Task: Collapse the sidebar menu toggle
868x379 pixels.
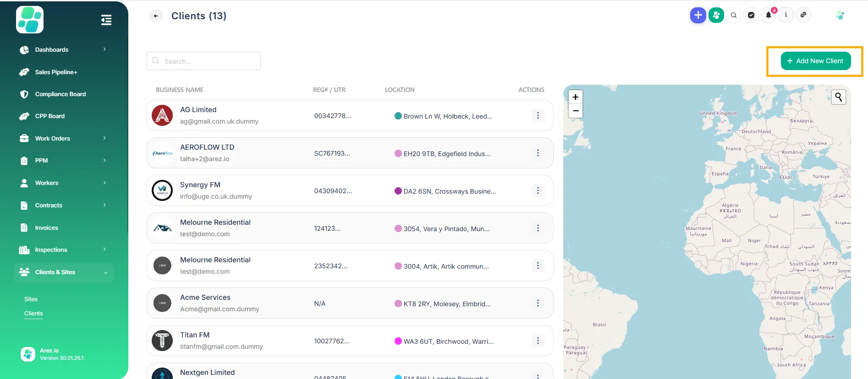Action: coord(106,20)
